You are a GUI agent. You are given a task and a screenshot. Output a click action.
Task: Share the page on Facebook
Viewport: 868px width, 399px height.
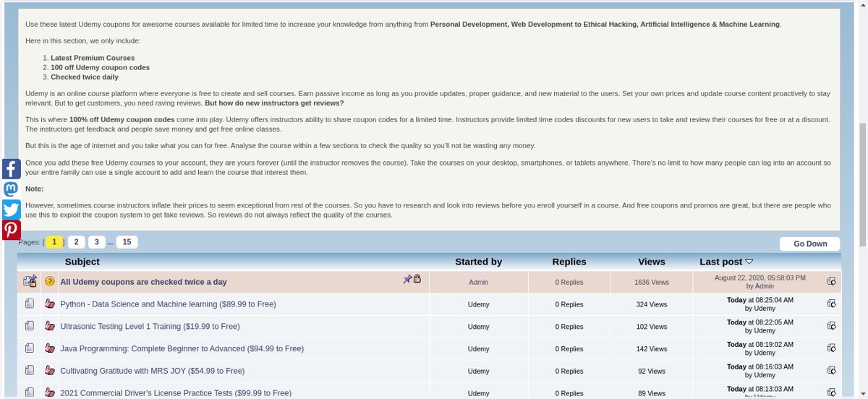(x=11, y=169)
